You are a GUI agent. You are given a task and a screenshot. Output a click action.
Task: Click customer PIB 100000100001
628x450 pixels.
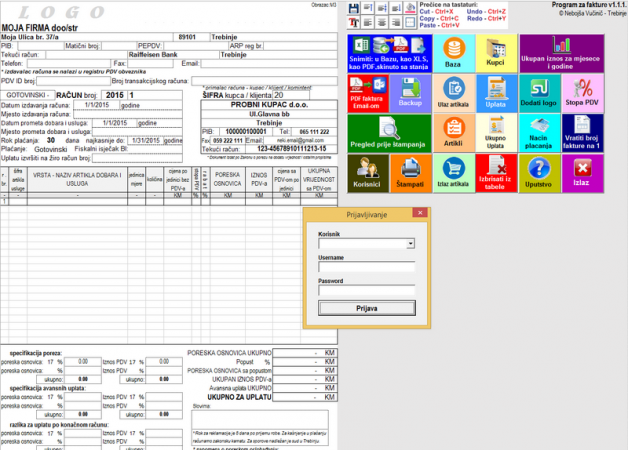pyautogui.click(x=246, y=132)
